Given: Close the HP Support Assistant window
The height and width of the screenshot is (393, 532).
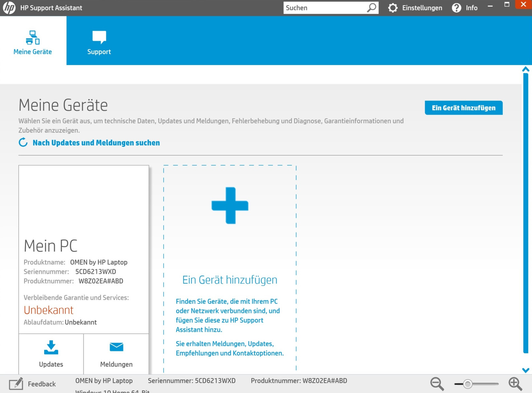Looking at the screenshot, I should pos(523,5).
